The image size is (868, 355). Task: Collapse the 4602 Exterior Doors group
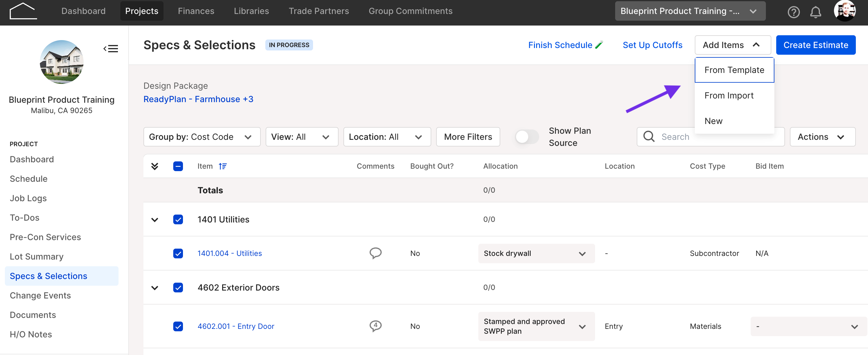(155, 288)
